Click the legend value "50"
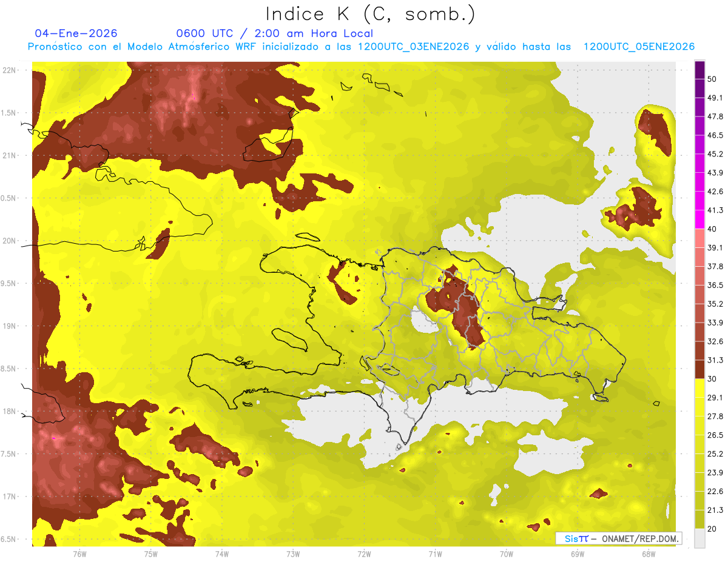 [712, 79]
